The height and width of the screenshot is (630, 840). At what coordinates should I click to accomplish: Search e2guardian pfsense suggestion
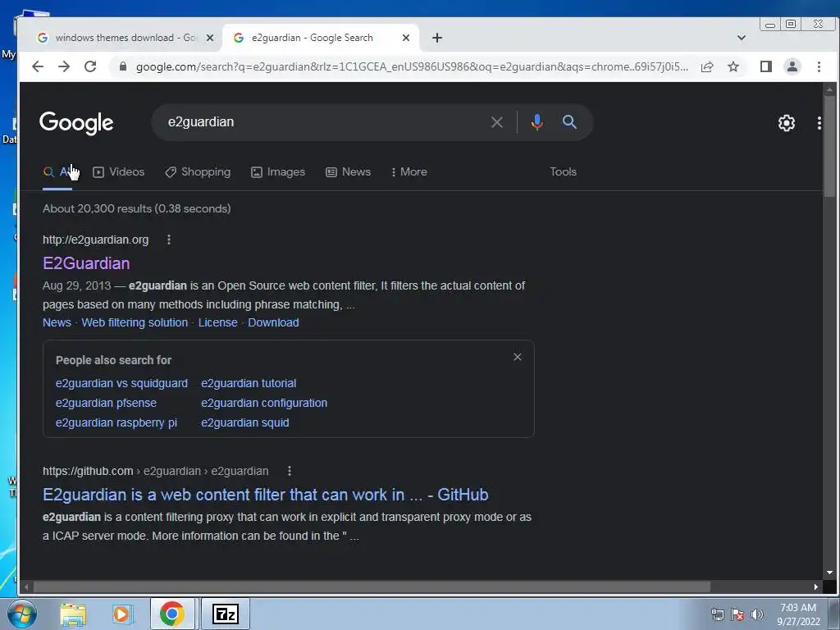[x=106, y=403]
